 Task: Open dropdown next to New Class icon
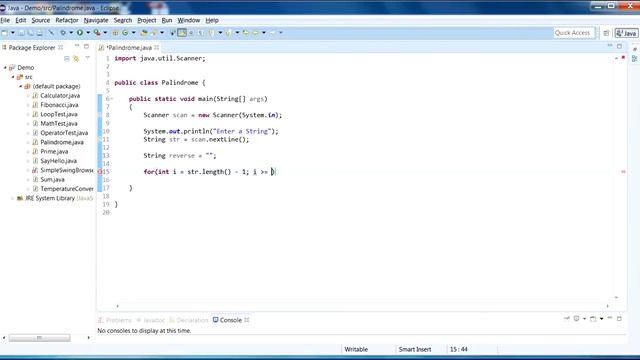point(133,33)
